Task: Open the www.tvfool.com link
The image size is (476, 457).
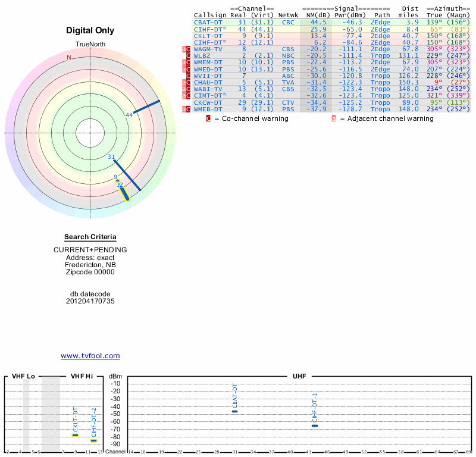Action: [90, 356]
